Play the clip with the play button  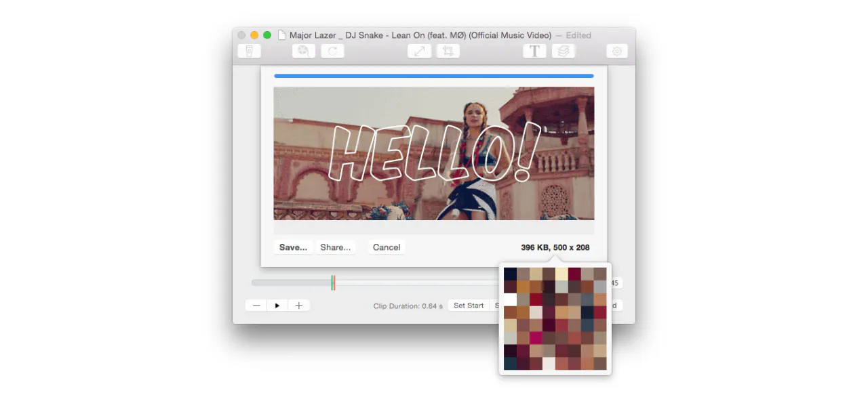(277, 305)
